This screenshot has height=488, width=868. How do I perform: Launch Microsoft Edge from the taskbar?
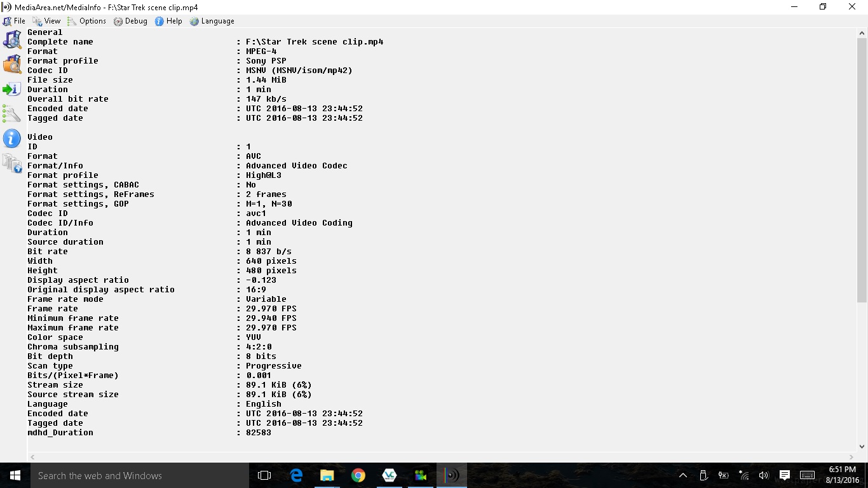(x=296, y=475)
